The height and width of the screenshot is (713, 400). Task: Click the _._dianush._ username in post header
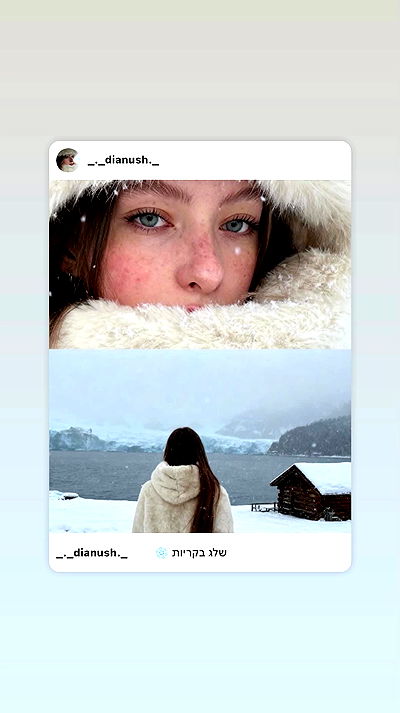(x=123, y=160)
